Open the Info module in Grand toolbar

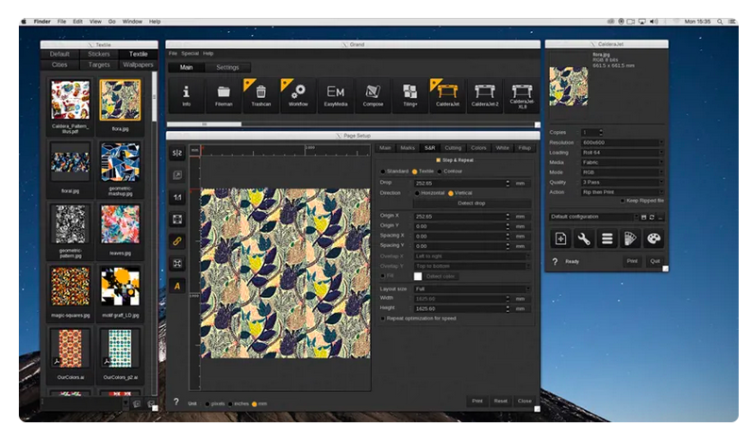186,95
